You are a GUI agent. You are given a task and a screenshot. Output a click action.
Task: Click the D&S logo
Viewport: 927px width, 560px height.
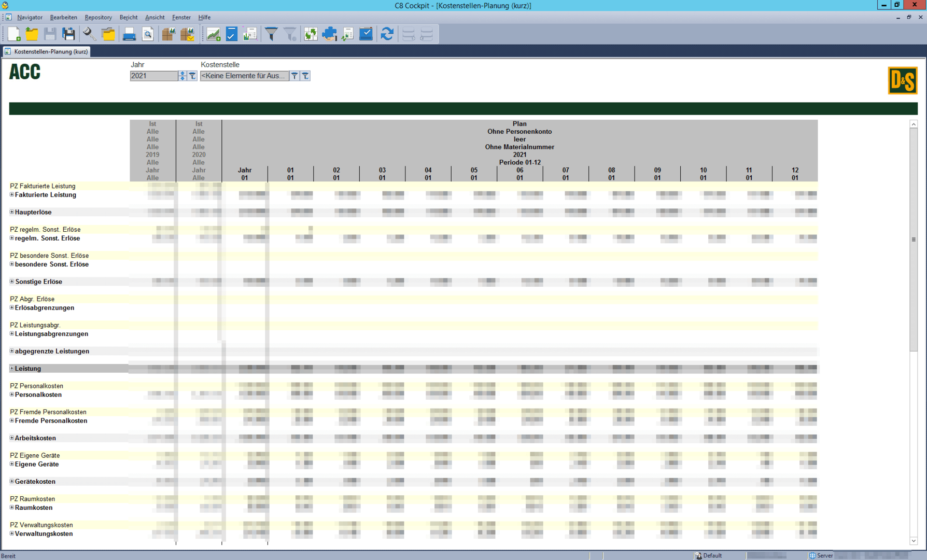pos(902,80)
